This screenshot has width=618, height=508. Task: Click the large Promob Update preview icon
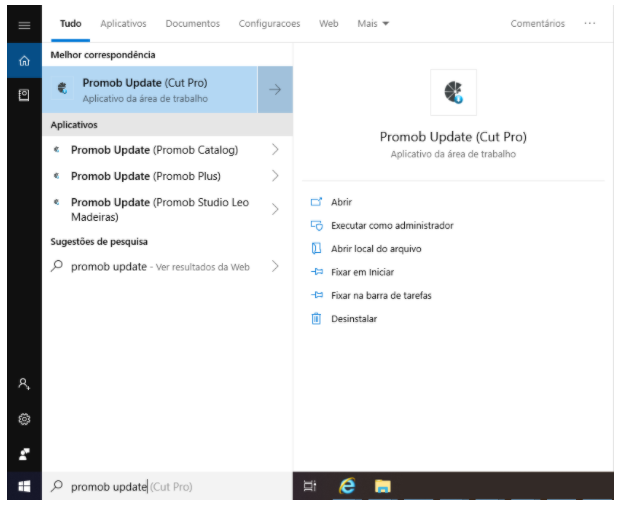pyautogui.click(x=453, y=92)
